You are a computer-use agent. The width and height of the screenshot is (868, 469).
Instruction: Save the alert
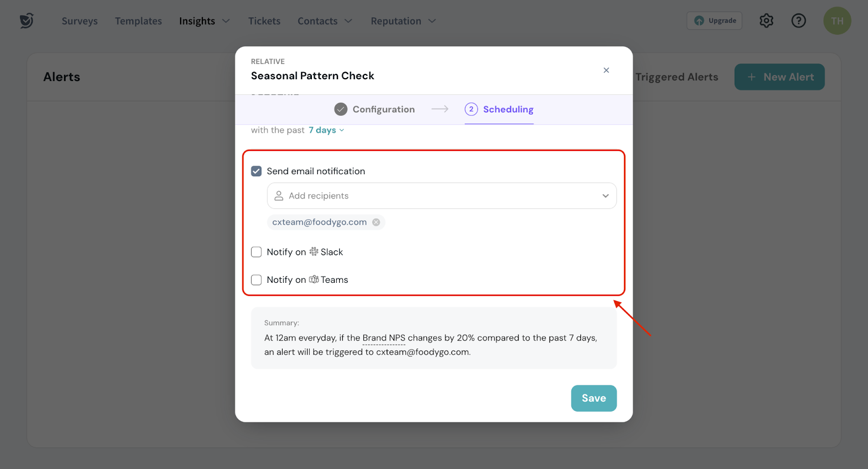593,398
